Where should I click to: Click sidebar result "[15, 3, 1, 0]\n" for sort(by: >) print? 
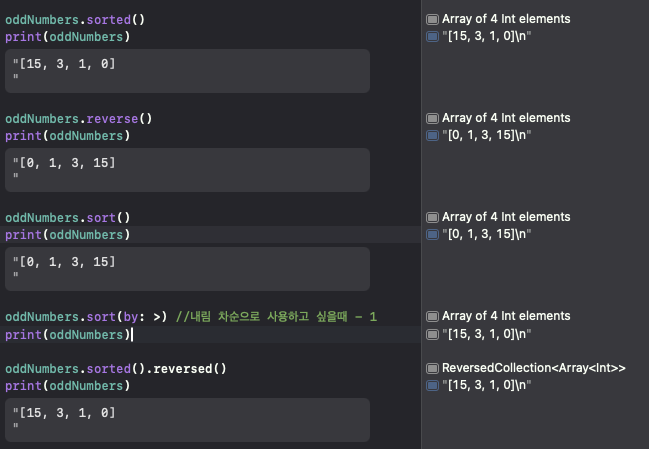coord(486,334)
